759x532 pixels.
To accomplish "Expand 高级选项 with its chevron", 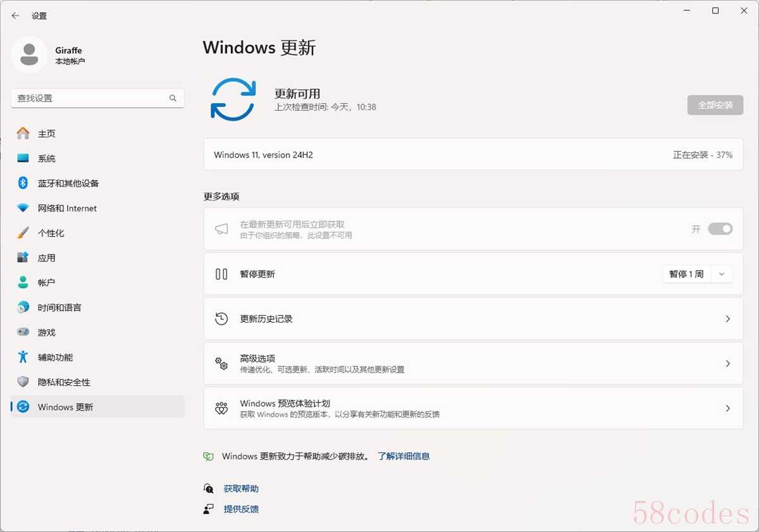I will pyautogui.click(x=728, y=364).
